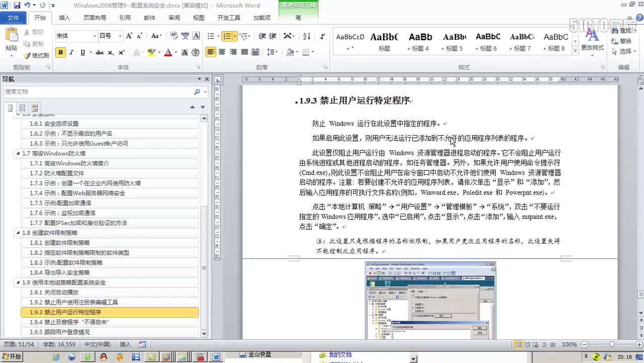Switch navigation to pages thumbnails view
The height and width of the screenshot is (363, 644).
click(22, 108)
